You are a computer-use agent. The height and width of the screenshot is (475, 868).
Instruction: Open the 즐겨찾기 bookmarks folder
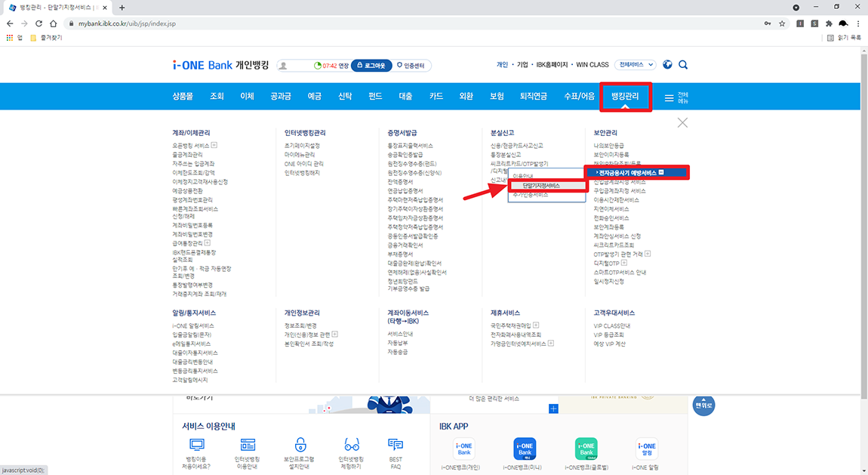pos(47,38)
